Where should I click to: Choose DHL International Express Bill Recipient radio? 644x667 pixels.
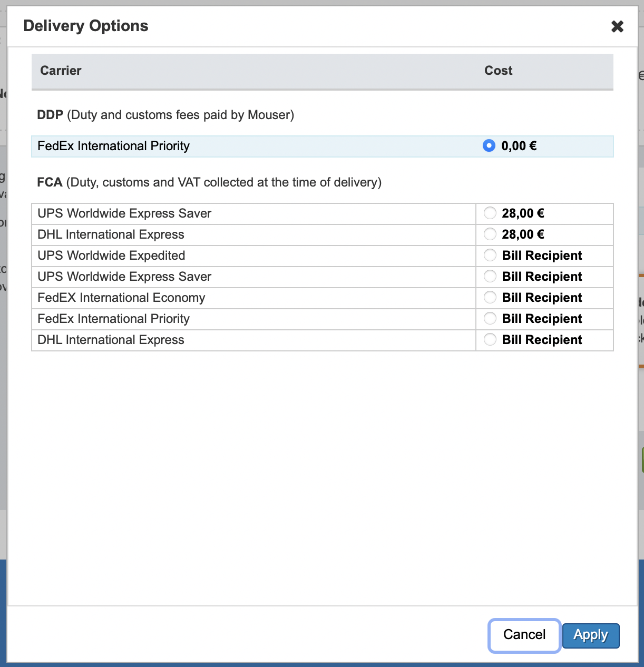[490, 339]
